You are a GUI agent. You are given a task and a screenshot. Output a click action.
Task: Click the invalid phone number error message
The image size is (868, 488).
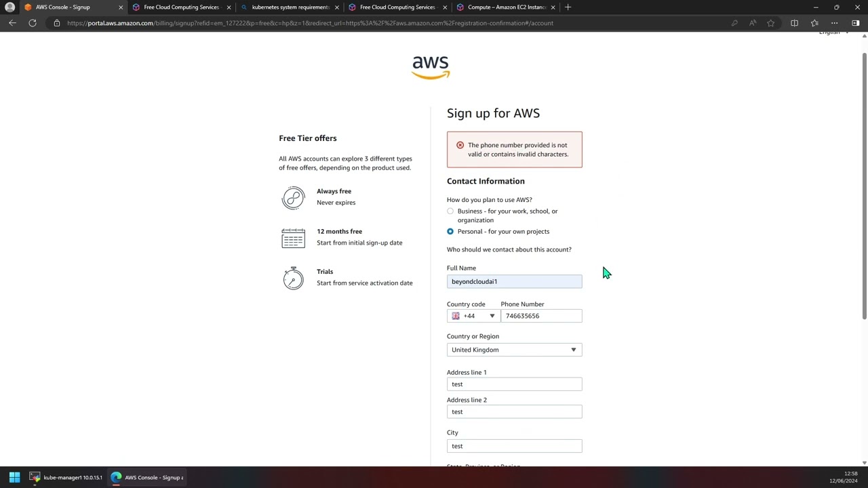pyautogui.click(x=518, y=150)
